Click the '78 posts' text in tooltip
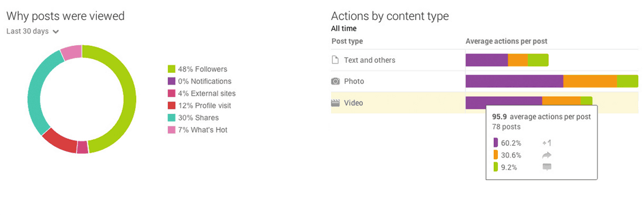 pyautogui.click(x=506, y=127)
